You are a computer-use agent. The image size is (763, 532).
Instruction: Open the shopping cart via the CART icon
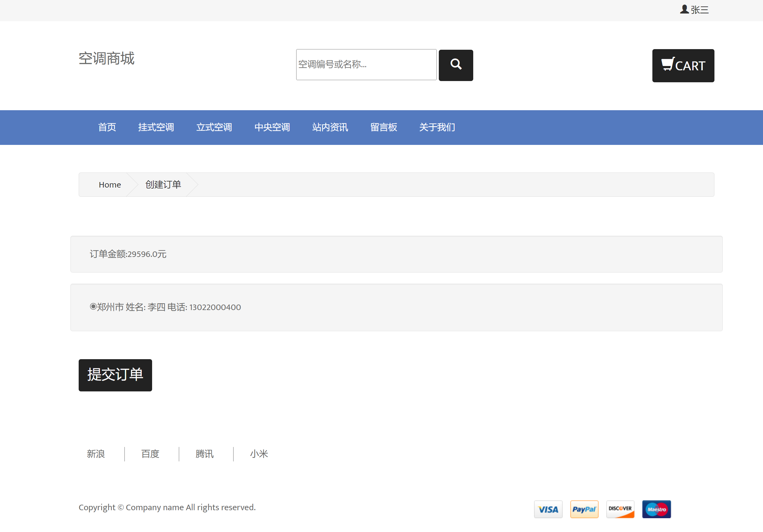coord(683,66)
